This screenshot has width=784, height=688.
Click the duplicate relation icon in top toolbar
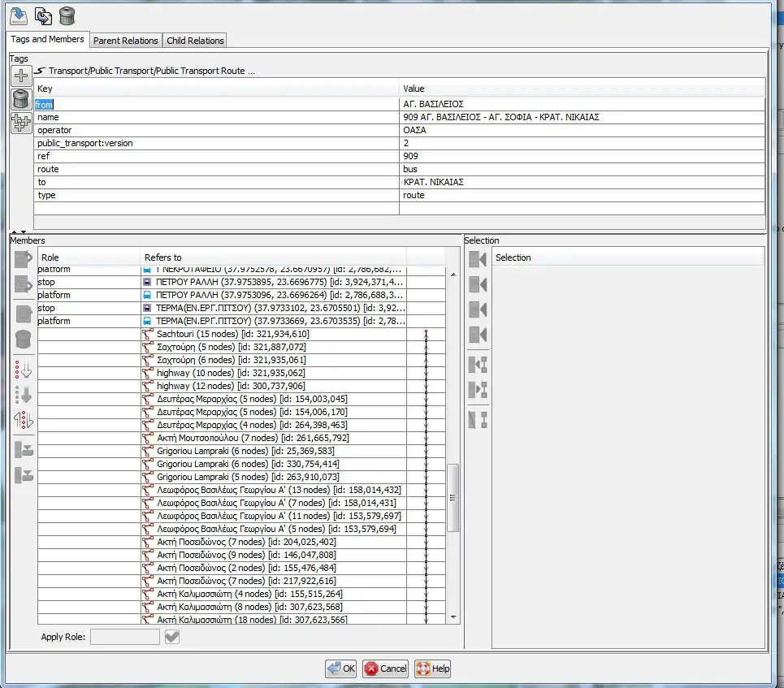(x=43, y=15)
